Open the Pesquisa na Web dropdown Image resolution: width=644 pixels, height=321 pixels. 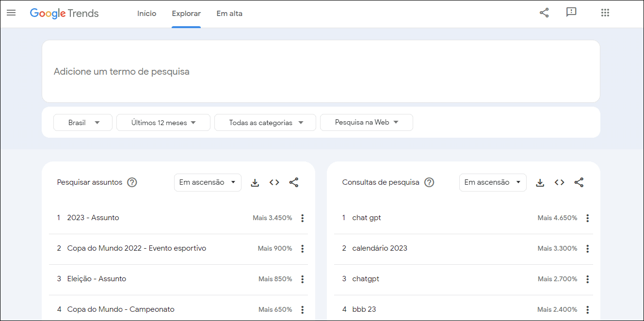pyautogui.click(x=367, y=123)
